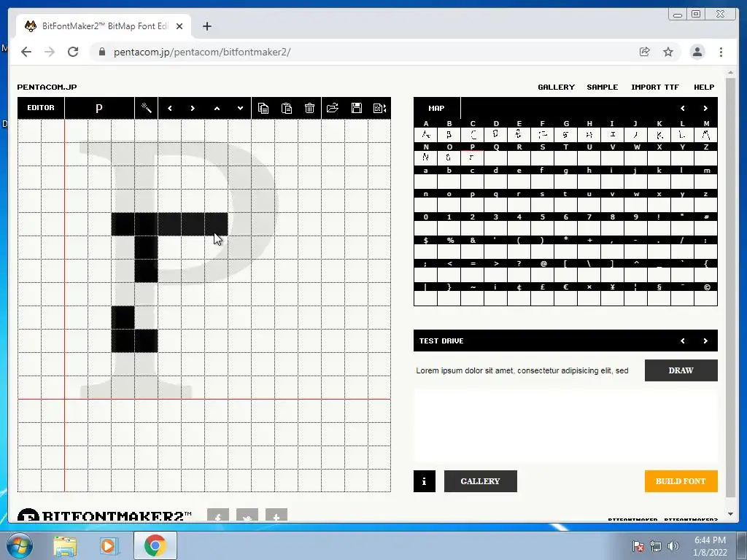The image size is (747, 560).
Task: Click PENTACOM.JP site link
Action: click(x=47, y=87)
